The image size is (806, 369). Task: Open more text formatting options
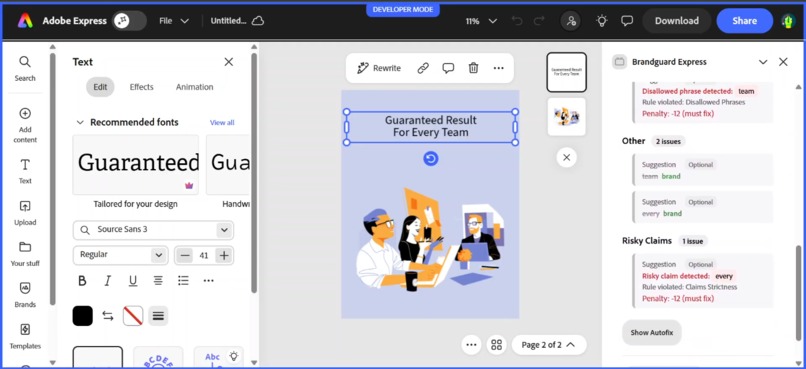208,281
